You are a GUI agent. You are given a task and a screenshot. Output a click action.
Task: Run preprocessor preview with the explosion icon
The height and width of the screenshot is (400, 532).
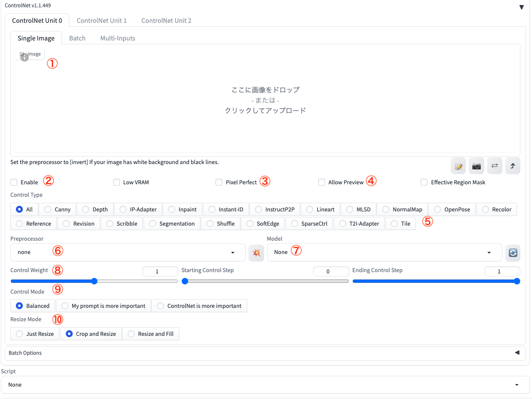(256, 252)
